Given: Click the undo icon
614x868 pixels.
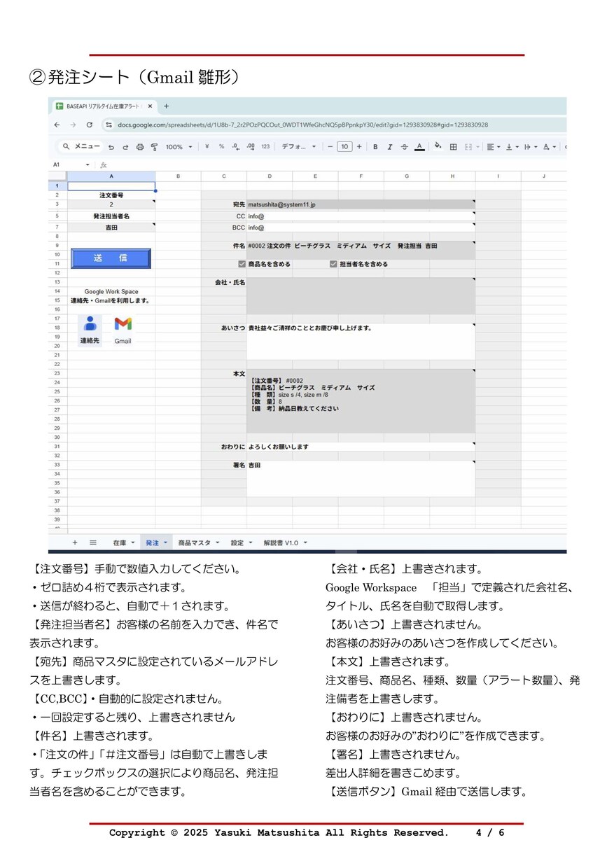Looking at the screenshot, I should click(111, 147).
